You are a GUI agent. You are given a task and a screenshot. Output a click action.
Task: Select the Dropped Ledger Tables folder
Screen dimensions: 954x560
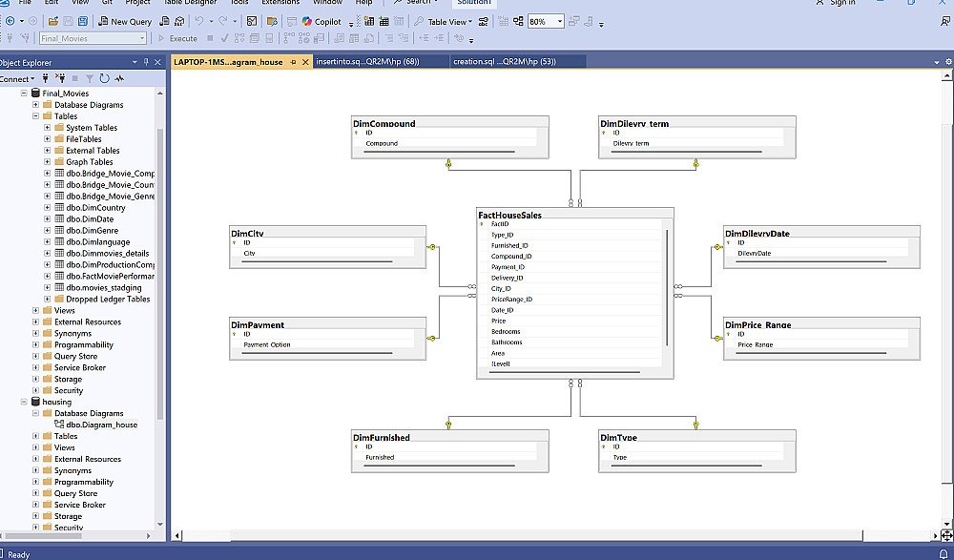[108, 299]
